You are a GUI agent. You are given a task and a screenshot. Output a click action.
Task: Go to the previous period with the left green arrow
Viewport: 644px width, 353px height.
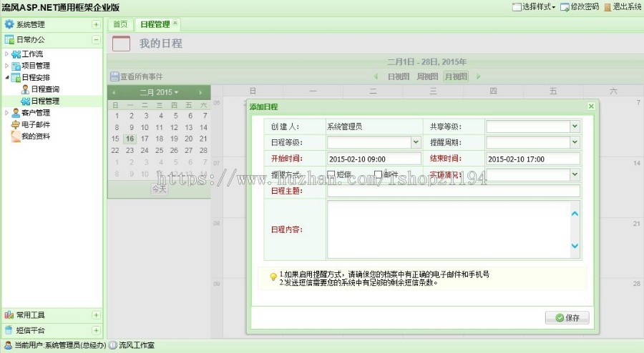376,76
